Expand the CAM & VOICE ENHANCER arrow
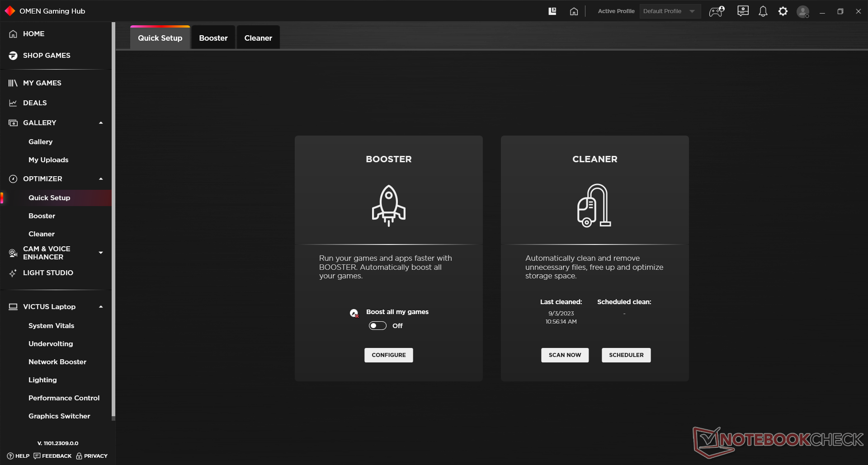Viewport: 868px width, 465px height. point(101,253)
